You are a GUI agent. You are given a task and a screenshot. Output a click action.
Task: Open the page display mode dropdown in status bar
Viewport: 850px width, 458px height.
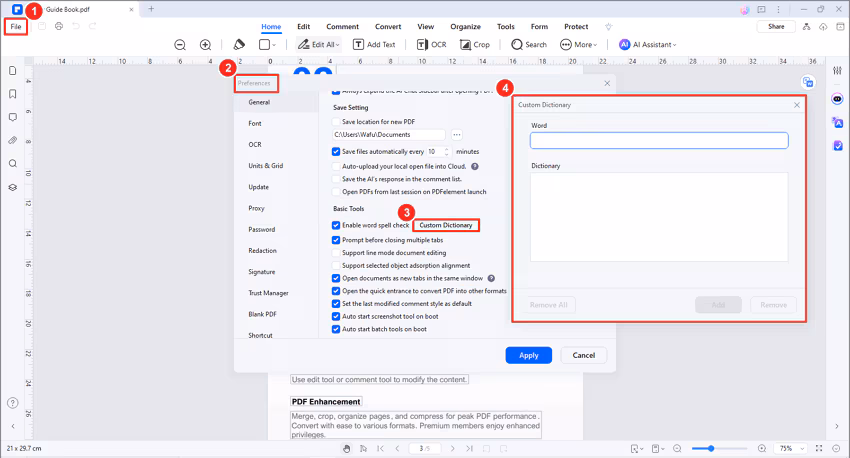pos(658,448)
